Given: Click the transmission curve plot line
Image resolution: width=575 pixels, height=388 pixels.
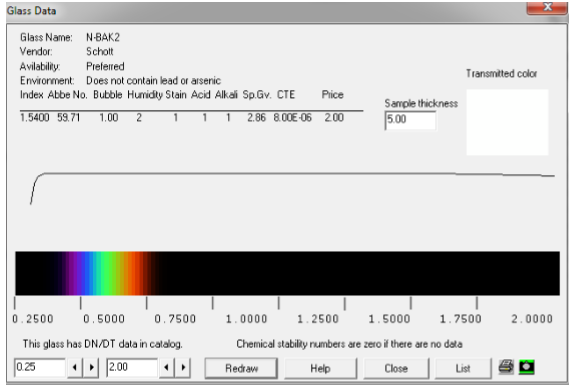Looking at the screenshot, I should point(292,174).
